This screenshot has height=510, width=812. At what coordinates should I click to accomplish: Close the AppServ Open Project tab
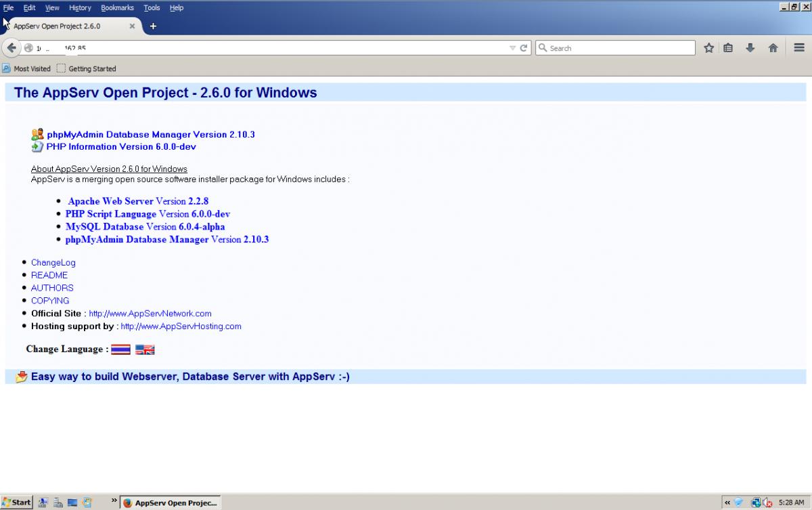pyautogui.click(x=132, y=26)
